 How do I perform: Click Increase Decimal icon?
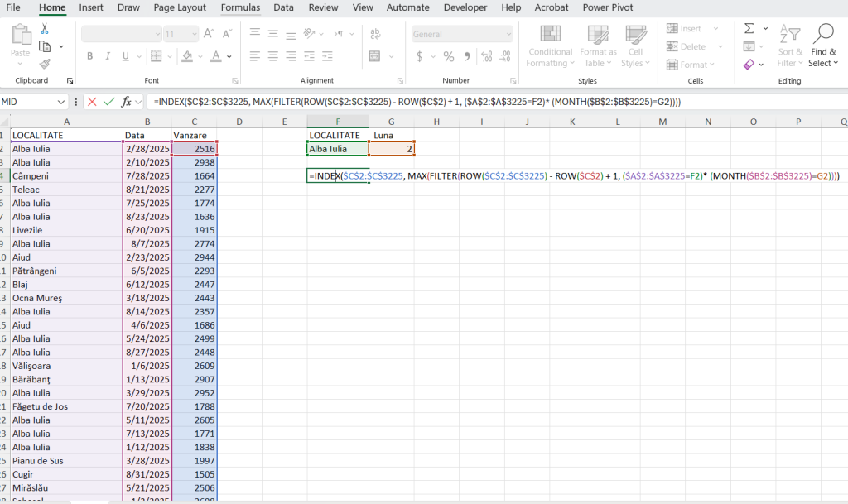487,56
